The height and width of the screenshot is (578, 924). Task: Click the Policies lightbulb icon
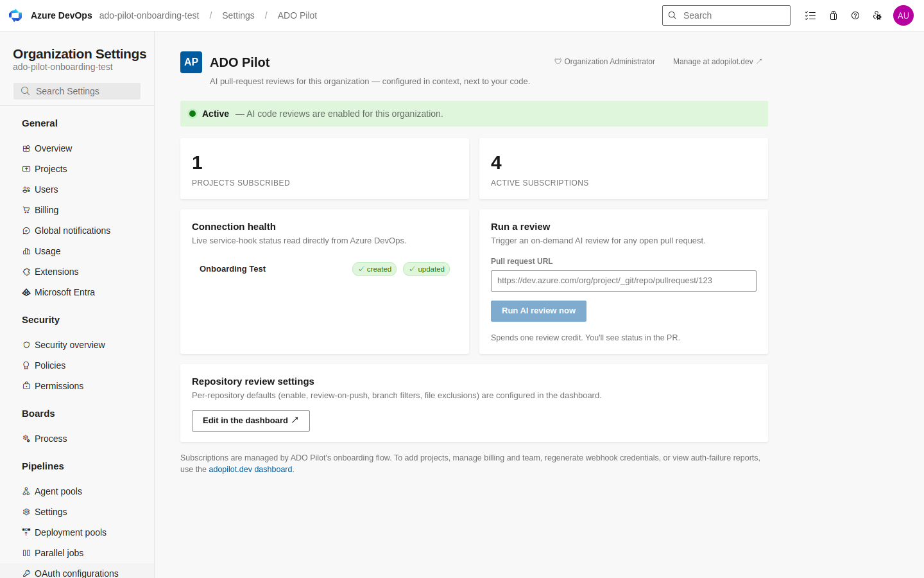[26, 365]
